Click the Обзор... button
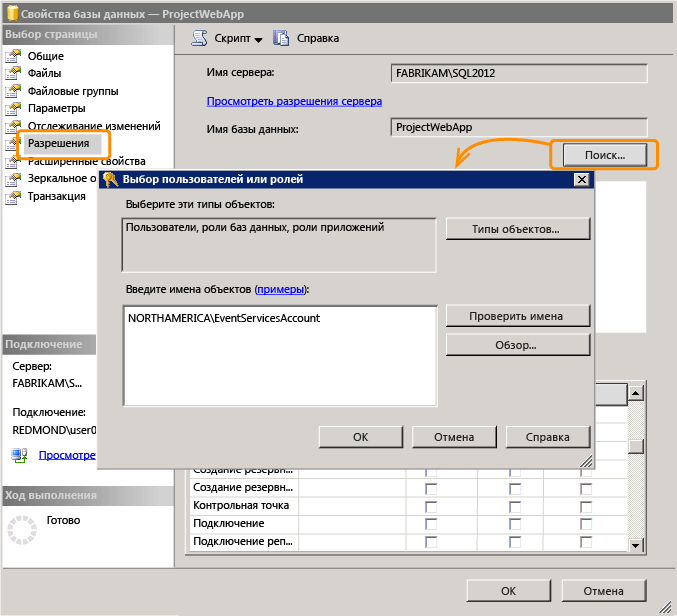Image resolution: width=677 pixels, height=616 pixels. [x=518, y=345]
